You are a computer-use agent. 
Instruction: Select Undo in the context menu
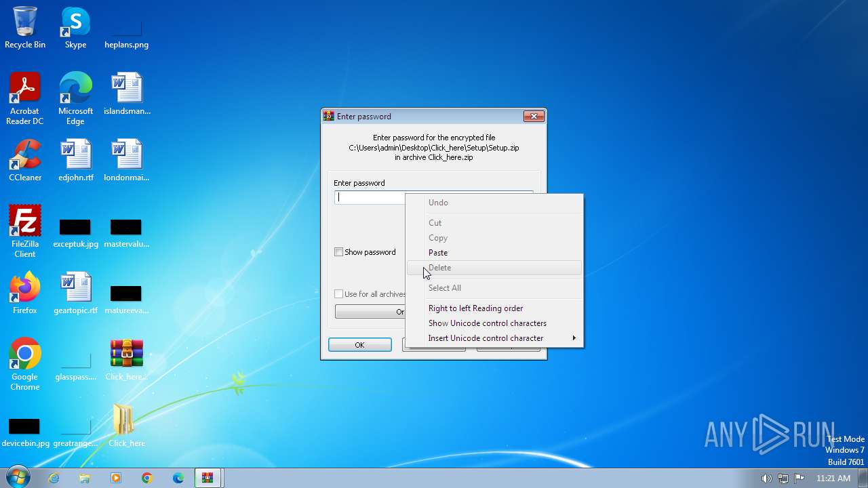[495, 203]
